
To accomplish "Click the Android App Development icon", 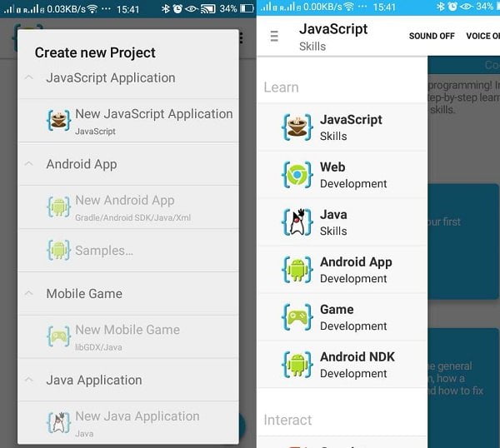I will tap(297, 270).
